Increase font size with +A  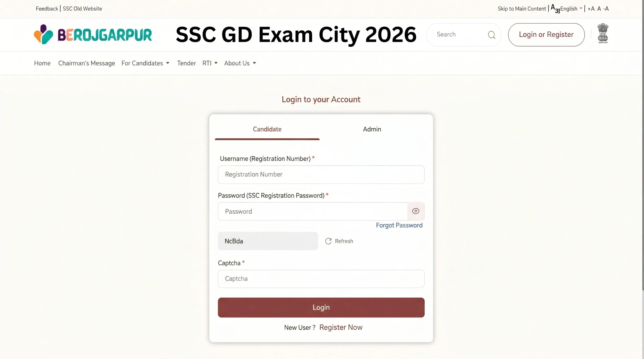(x=591, y=9)
